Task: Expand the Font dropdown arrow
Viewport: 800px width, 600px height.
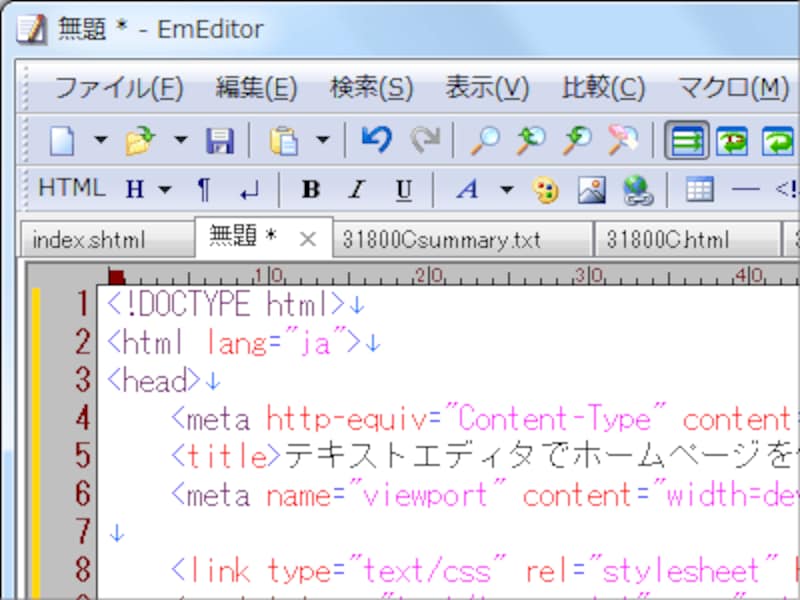Action: tap(506, 190)
